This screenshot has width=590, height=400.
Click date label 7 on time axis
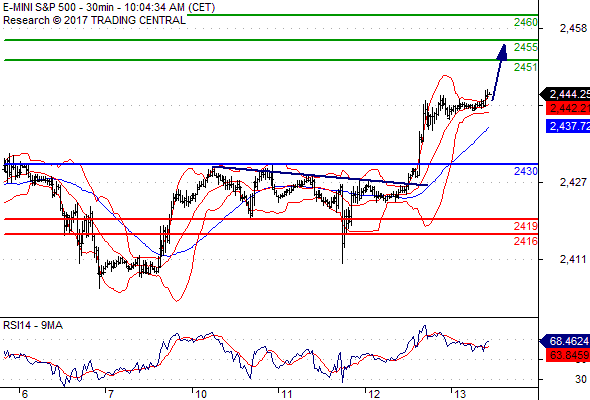110,394
